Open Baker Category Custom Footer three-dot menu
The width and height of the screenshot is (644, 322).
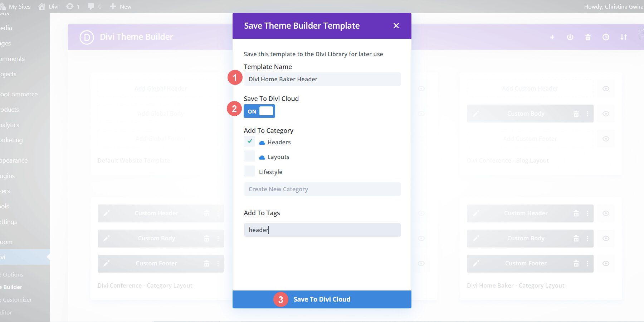587,263
